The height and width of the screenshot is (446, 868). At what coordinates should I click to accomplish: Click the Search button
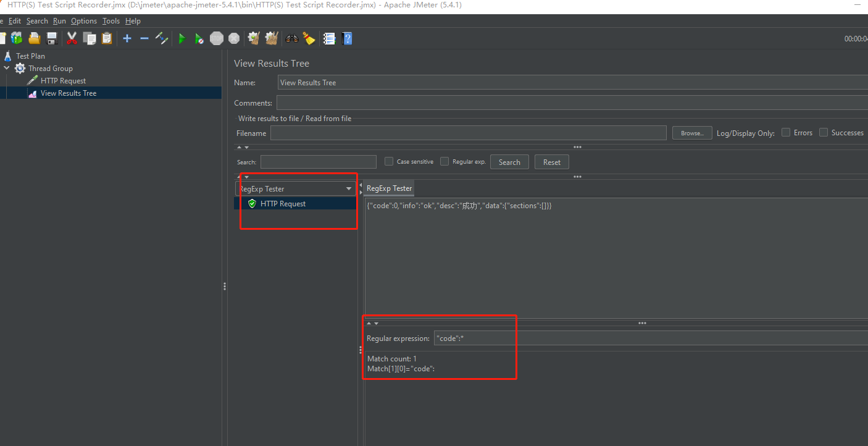tap(509, 162)
